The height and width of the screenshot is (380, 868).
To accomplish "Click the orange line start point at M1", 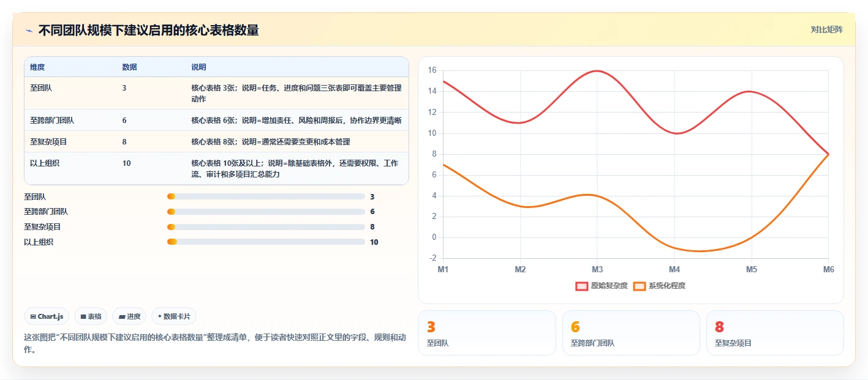I will [x=443, y=165].
